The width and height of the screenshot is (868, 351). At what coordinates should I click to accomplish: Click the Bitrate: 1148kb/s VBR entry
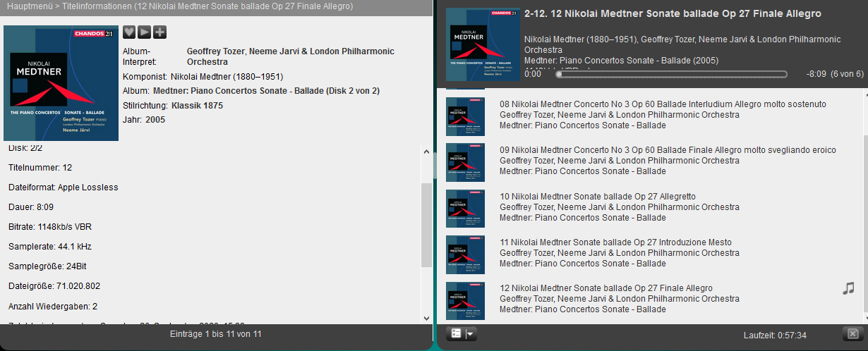tap(50, 227)
